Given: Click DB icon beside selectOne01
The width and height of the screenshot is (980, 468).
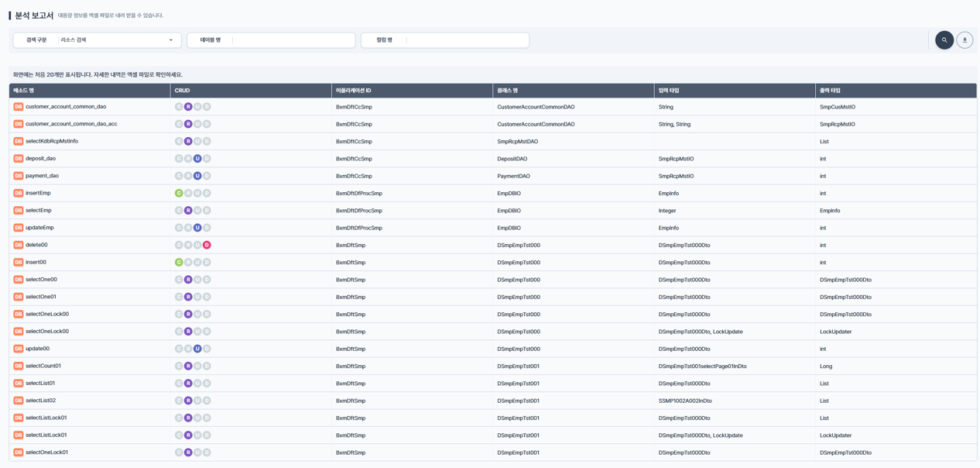Looking at the screenshot, I should (x=18, y=297).
